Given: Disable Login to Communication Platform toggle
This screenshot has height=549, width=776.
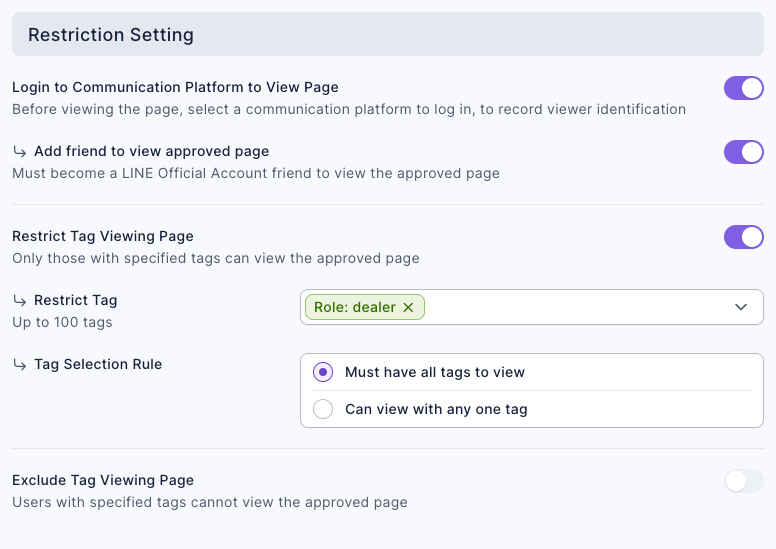Looking at the screenshot, I should [743, 88].
